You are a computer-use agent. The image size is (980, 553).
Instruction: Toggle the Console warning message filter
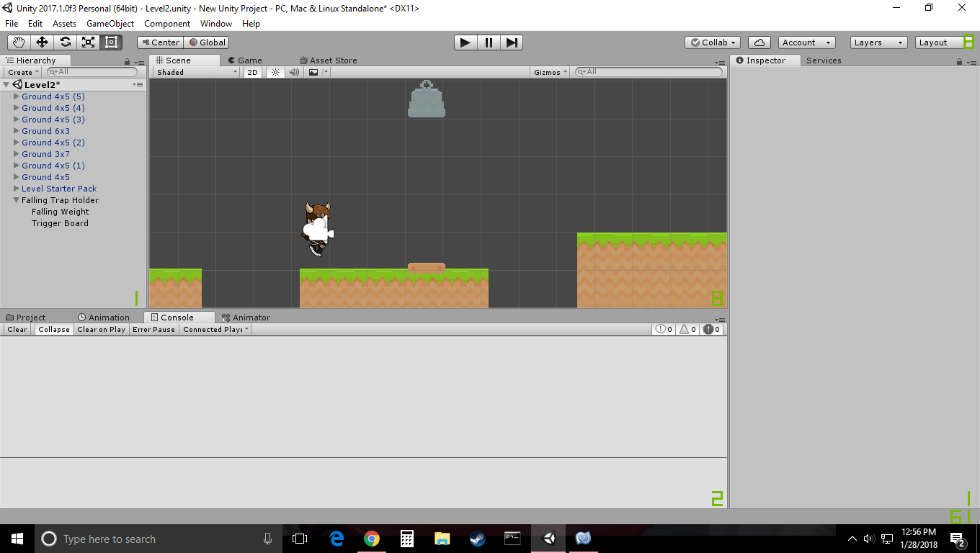point(688,330)
